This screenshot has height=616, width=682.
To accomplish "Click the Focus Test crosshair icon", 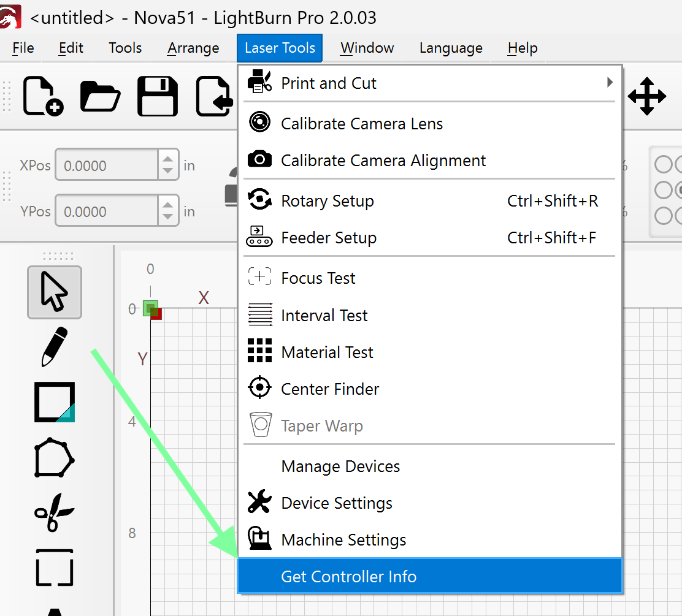I will [259, 276].
